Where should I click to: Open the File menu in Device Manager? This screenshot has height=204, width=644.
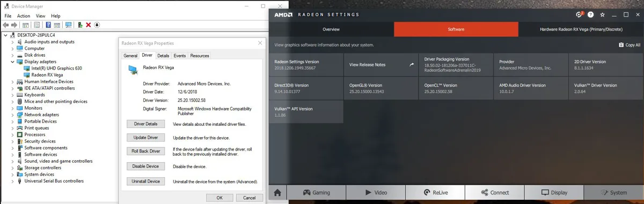8,16
